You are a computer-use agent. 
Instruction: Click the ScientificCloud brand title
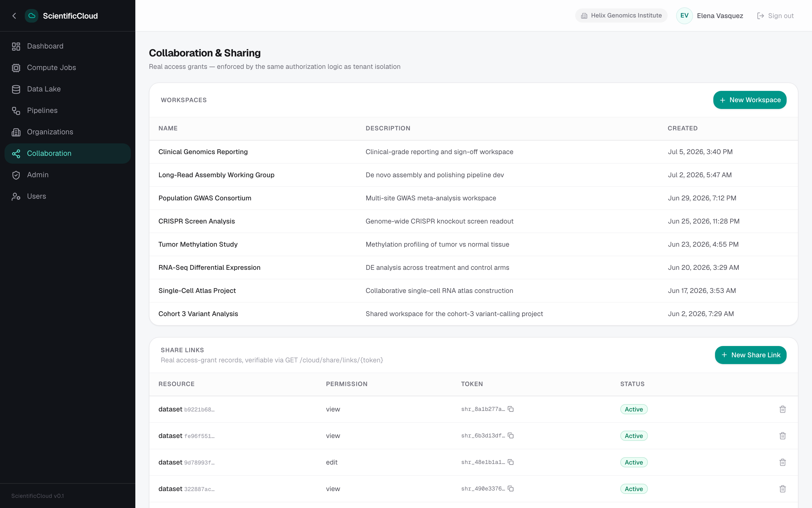[70, 16]
